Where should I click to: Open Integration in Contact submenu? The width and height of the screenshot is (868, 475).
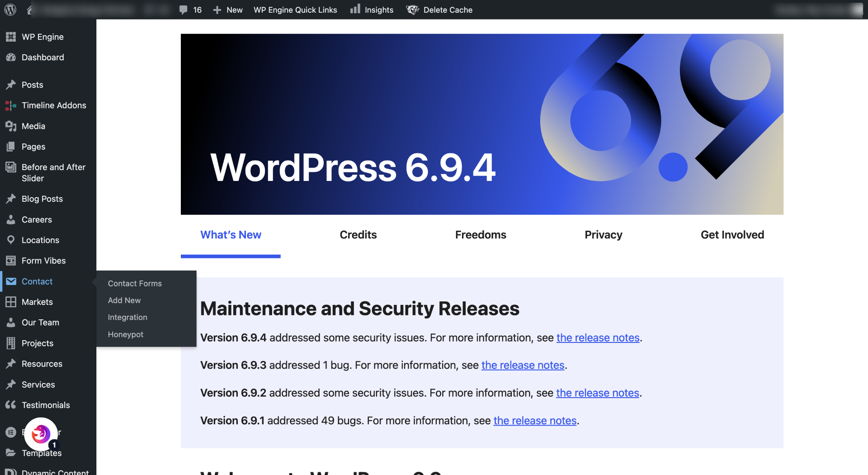[x=127, y=317]
